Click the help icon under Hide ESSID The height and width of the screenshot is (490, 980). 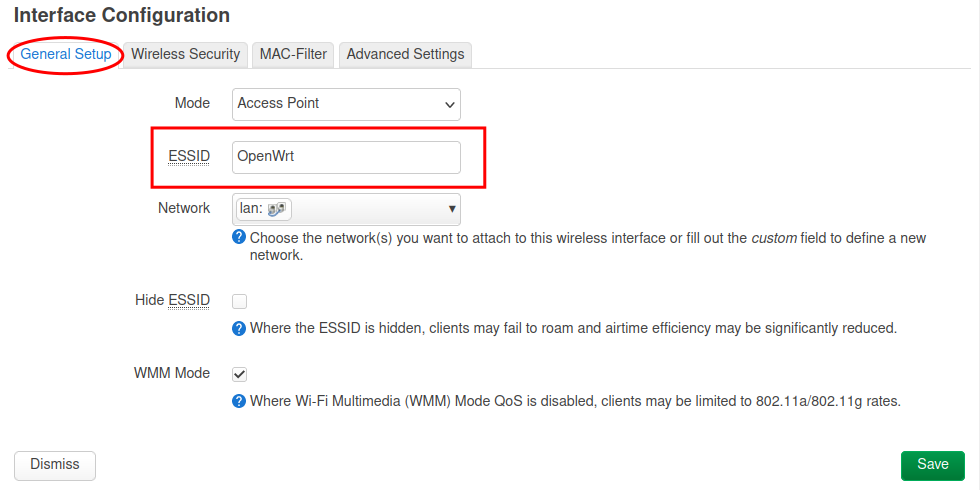(x=239, y=327)
